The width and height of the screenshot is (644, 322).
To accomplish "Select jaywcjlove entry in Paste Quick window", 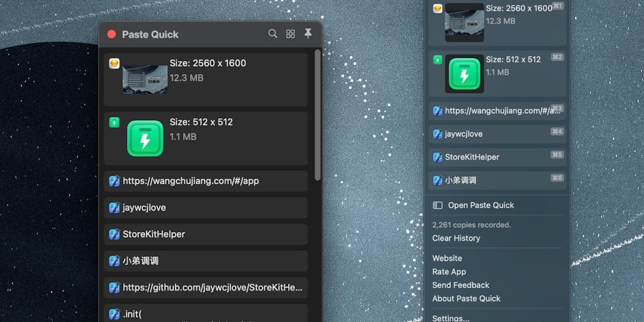I will click(x=206, y=208).
